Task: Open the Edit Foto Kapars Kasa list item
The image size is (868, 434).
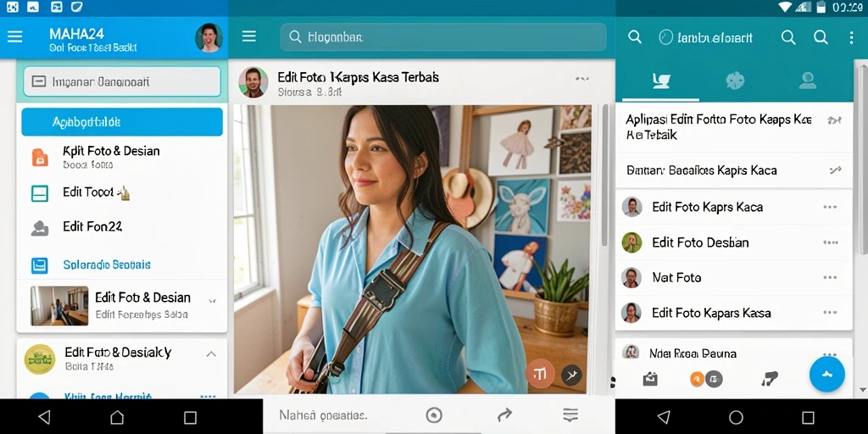Action: [x=734, y=313]
